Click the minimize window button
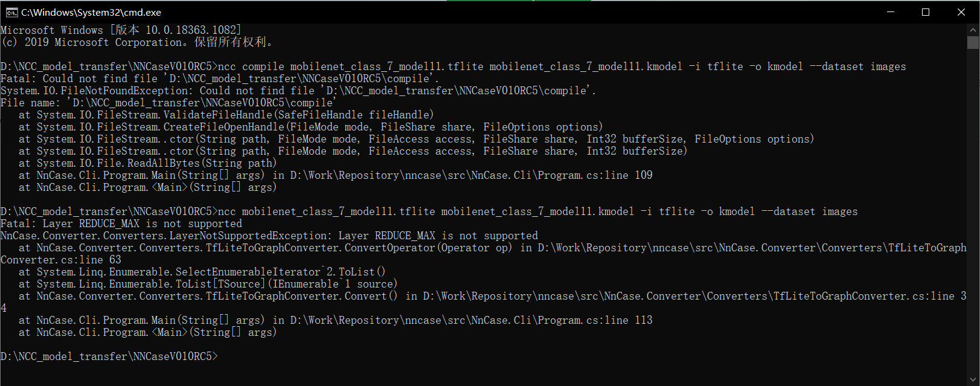The width and height of the screenshot is (980, 386). pyautogui.click(x=891, y=11)
